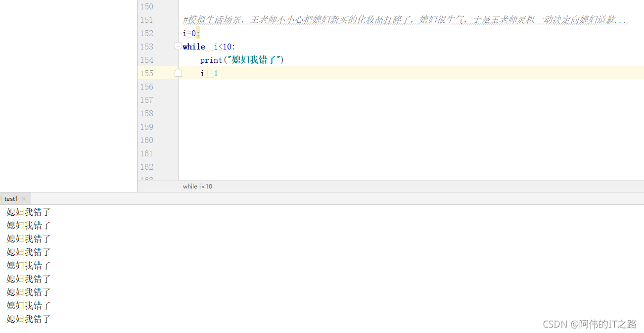Click gutter line number 159
This screenshot has width=644, height=333.
coord(147,127)
